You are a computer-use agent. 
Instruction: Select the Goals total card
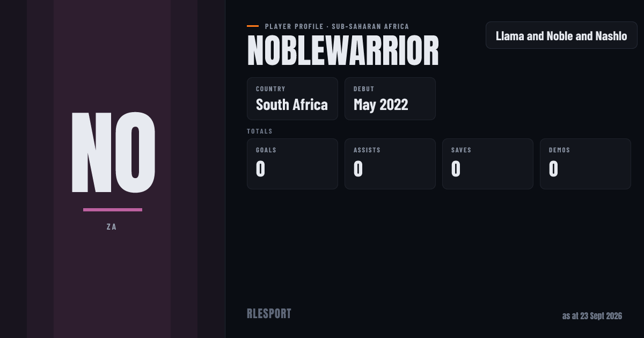(x=292, y=164)
